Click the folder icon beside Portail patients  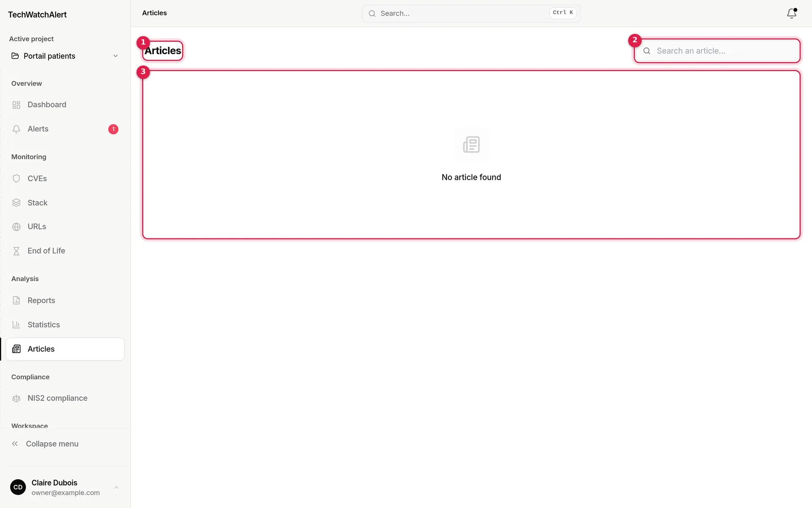15,56
